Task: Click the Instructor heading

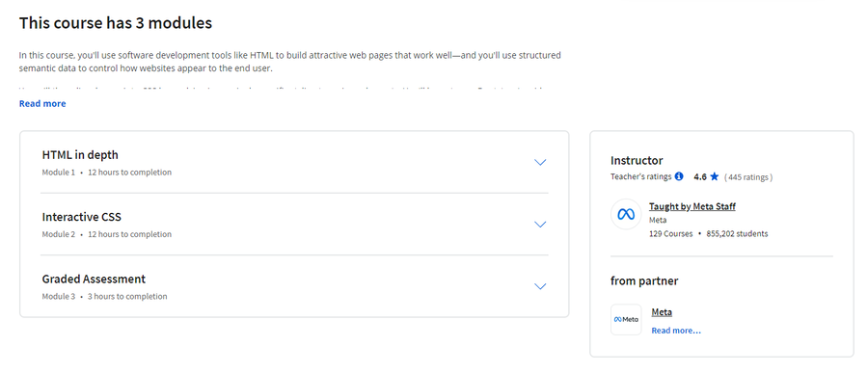Action: click(x=637, y=161)
